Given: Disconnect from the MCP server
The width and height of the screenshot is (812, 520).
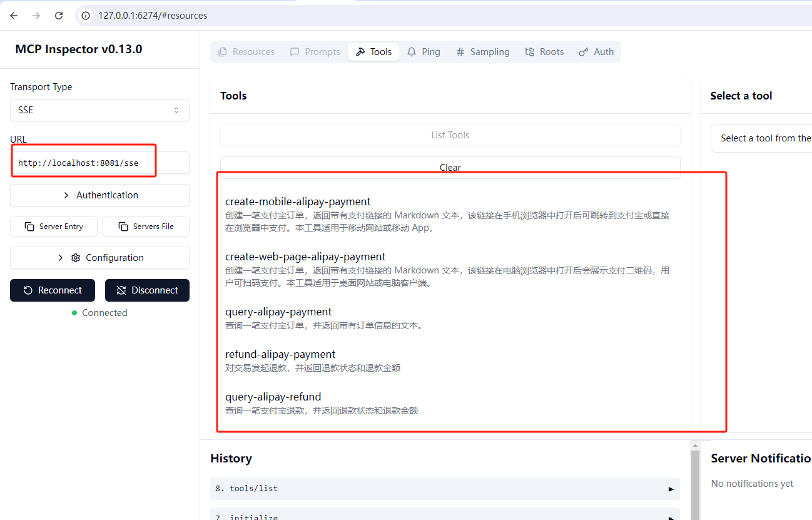Looking at the screenshot, I should (147, 290).
